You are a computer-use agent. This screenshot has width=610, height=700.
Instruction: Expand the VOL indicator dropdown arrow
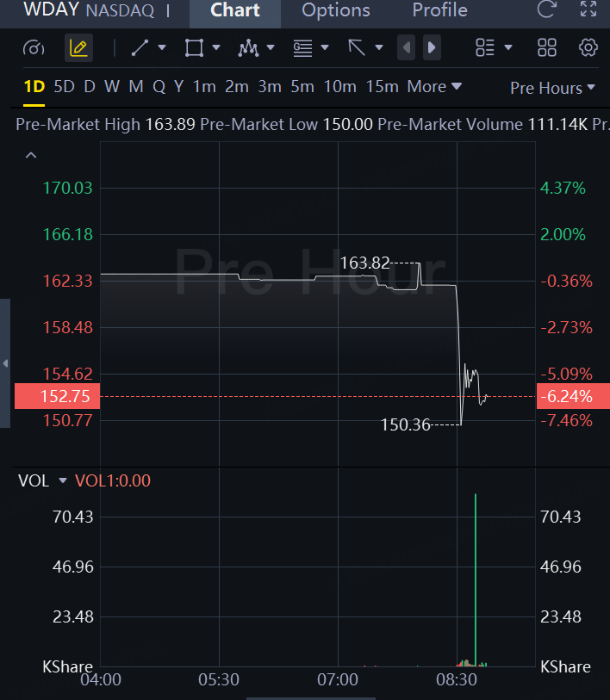click(x=62, y=481)
